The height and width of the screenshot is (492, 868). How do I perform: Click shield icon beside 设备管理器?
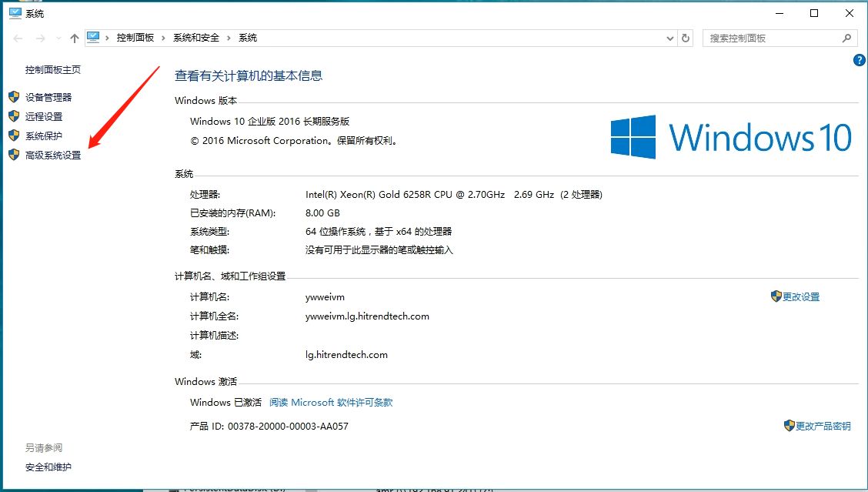coord(15,97)
